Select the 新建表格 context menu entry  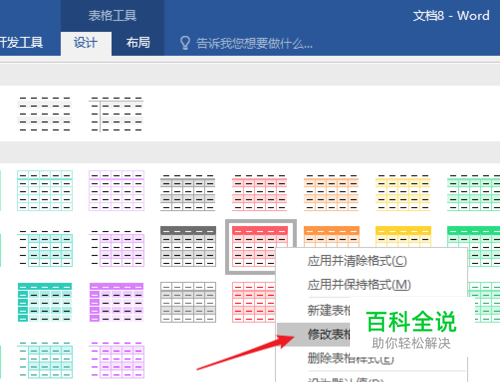point(329,310)
